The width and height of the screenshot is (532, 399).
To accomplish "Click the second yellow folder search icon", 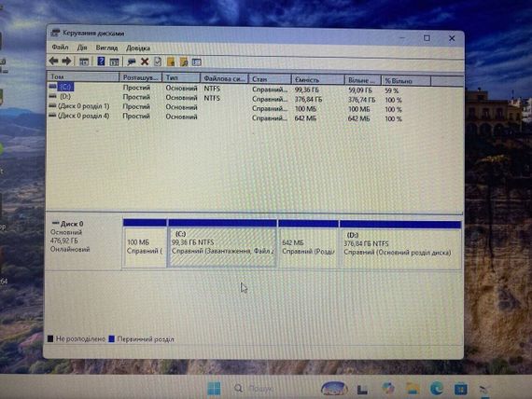I will [184, 62].
